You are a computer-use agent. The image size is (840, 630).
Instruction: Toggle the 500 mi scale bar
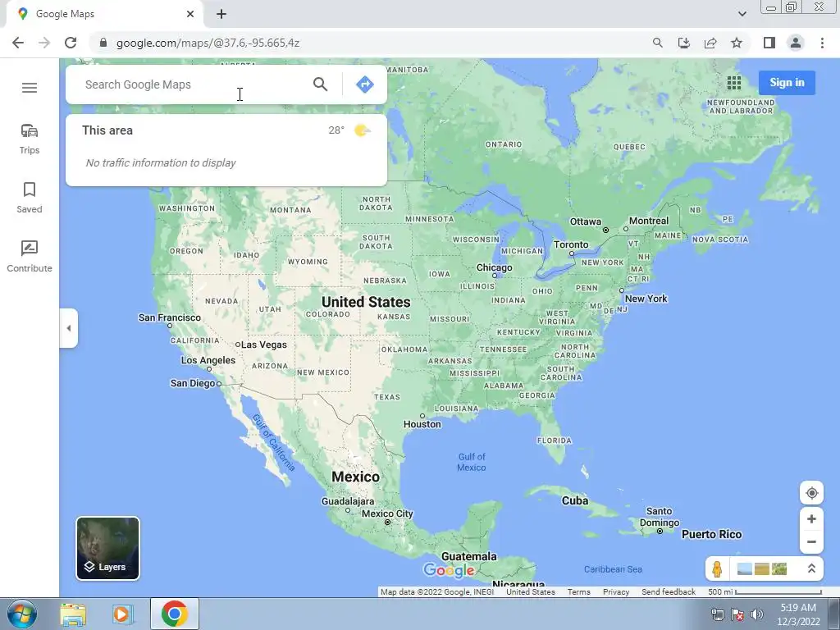tap(765, 592)
